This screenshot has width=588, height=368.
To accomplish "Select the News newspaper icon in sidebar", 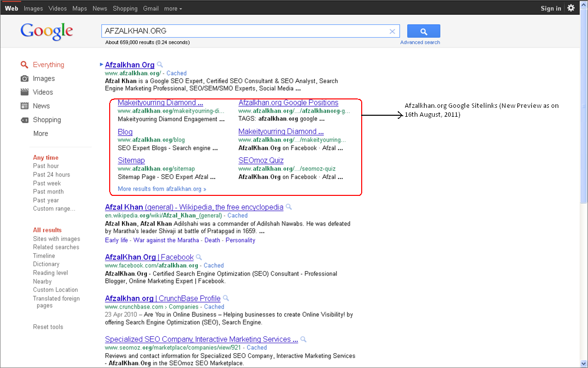I will [x=24, y=106].
